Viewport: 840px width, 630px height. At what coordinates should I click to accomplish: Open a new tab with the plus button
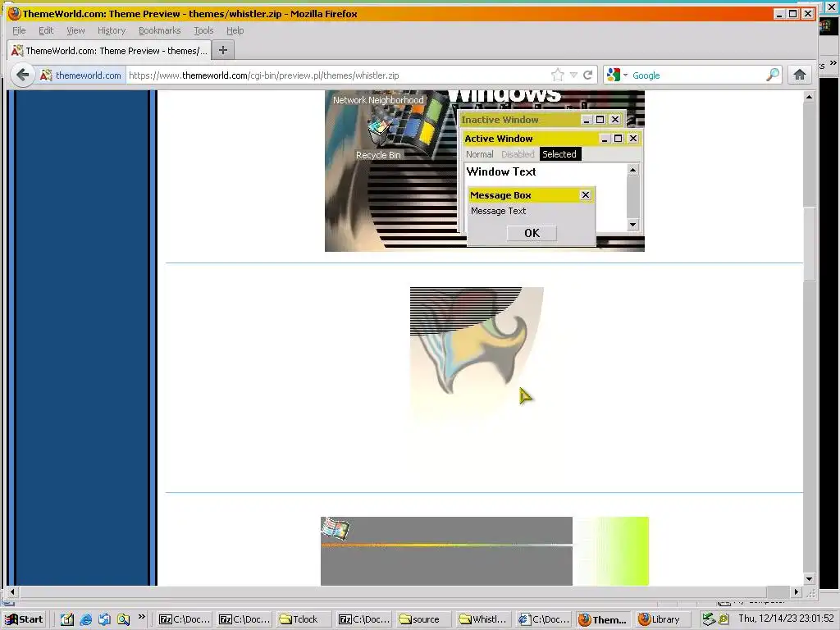(223, 50)
